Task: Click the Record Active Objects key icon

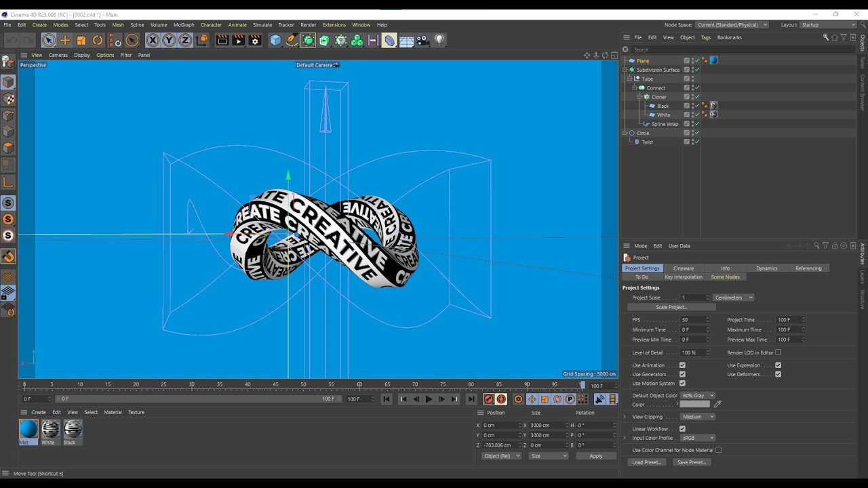Action: [488, 399]
